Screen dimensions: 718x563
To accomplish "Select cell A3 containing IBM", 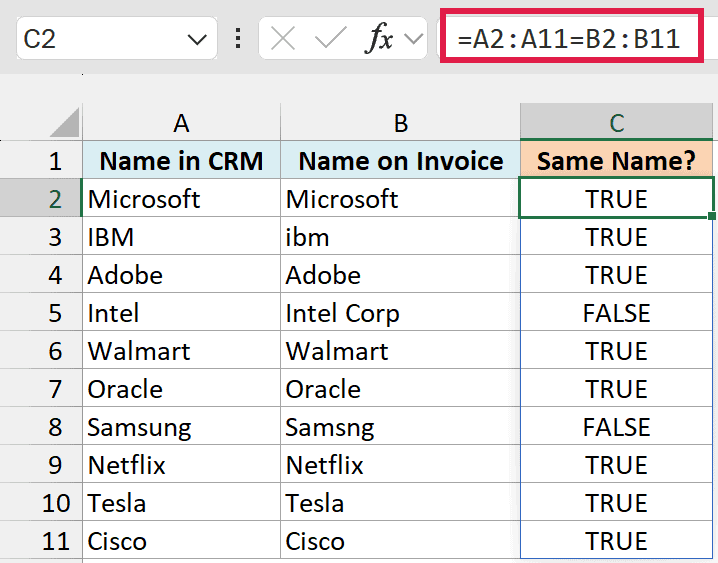I will [181, 237].
